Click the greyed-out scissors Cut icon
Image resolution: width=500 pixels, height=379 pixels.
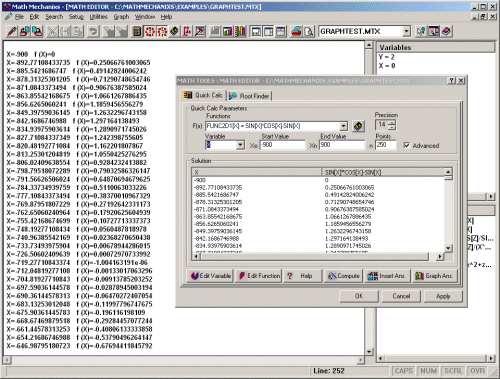pos(52,31)
